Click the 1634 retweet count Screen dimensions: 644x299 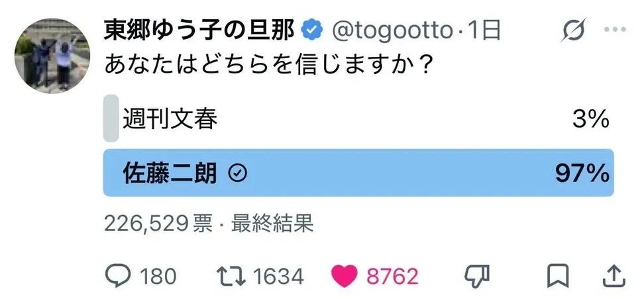278,276
